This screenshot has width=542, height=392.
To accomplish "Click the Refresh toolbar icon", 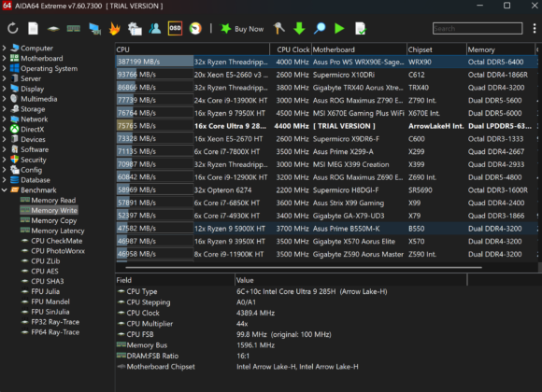I will [x=13, y=28].
